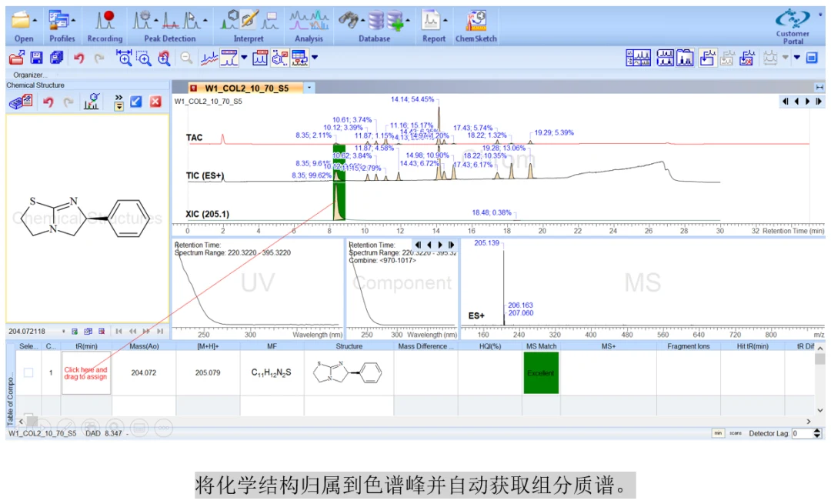The width and height of the screenshot is (831, 504).
Task: Open the Customer Portal
Action: [x=793, y=26]
